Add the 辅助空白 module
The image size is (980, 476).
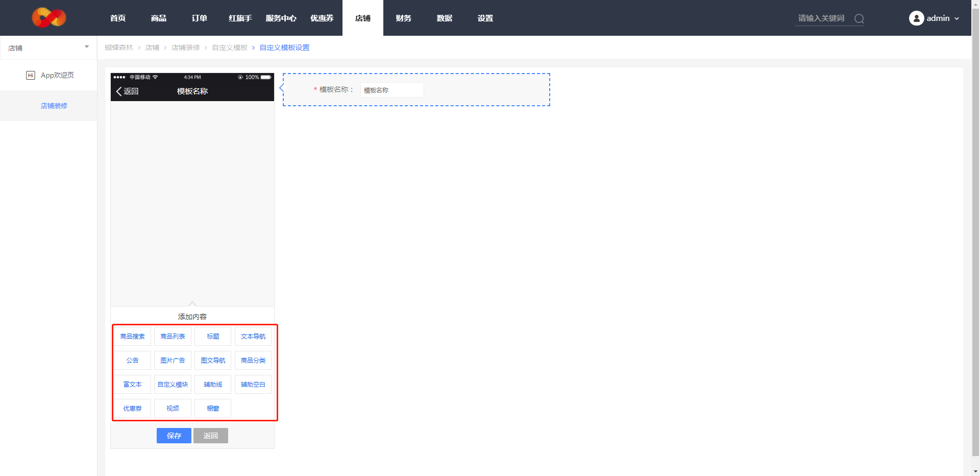pos(253,385)
